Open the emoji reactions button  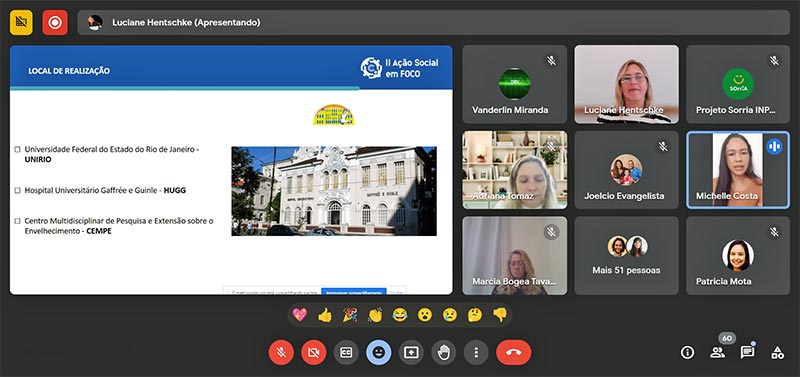[x=379, y=353]
